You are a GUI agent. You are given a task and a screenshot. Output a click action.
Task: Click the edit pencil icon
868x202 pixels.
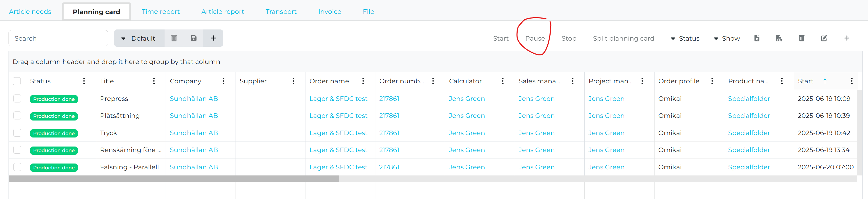[824, 38]
